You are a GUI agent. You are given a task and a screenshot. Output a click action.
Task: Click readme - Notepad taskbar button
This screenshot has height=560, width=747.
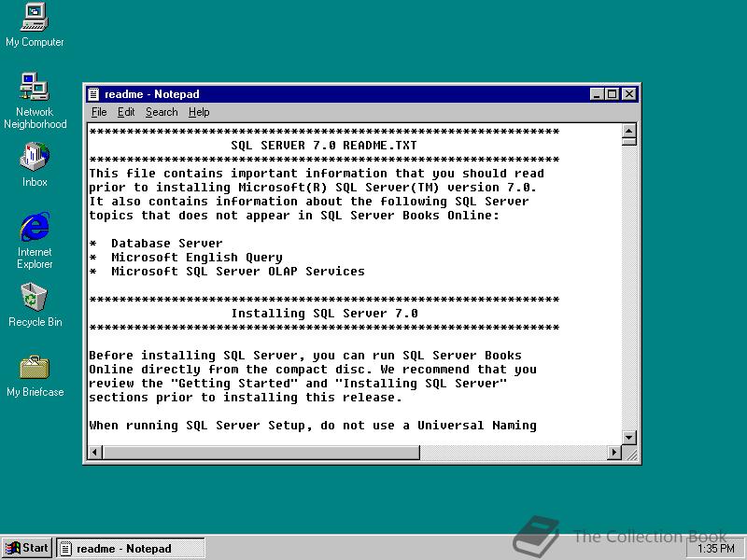(131, 548)
